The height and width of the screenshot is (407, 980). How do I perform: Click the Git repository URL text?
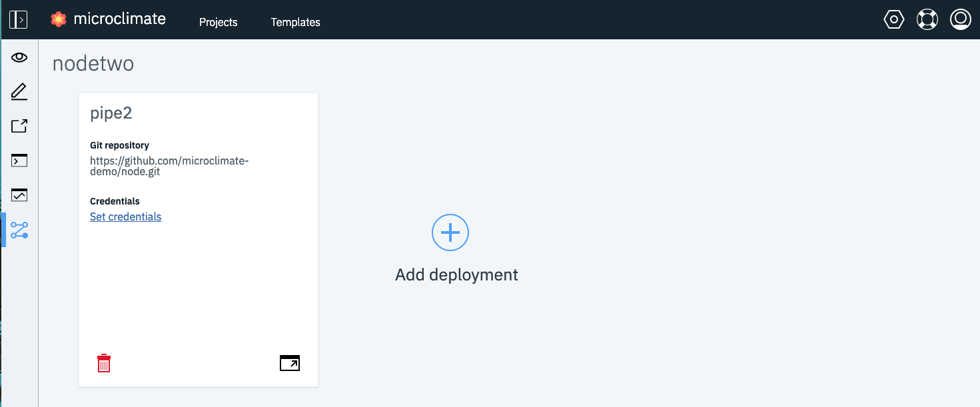pyautogui.click(x=169, y=166)
